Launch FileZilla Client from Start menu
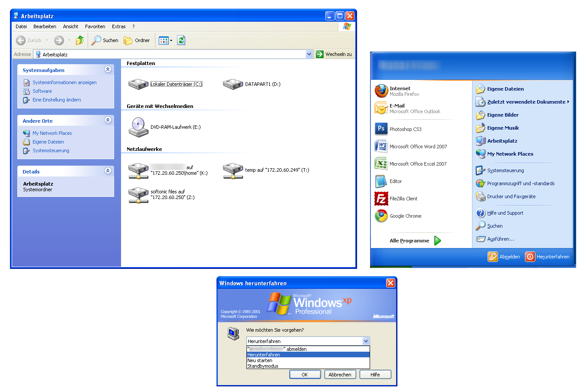 pos(381,199)
